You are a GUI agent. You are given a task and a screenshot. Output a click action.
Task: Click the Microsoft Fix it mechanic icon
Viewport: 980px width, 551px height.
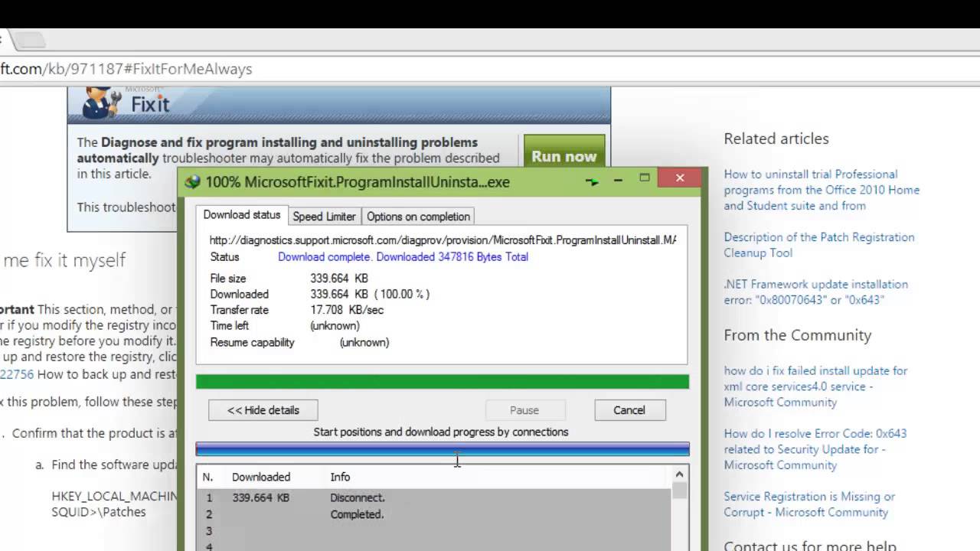pos(101,103)
